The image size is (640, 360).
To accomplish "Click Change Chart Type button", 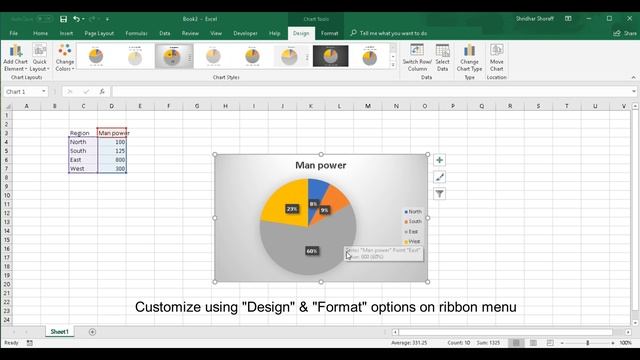I will click(x=469, y=57).
